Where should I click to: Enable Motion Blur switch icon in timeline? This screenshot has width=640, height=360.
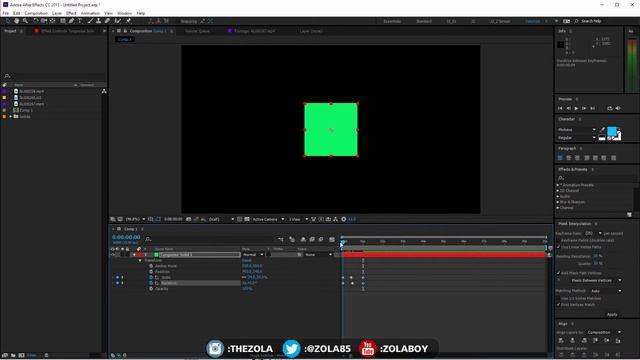(x=321, y=240)
